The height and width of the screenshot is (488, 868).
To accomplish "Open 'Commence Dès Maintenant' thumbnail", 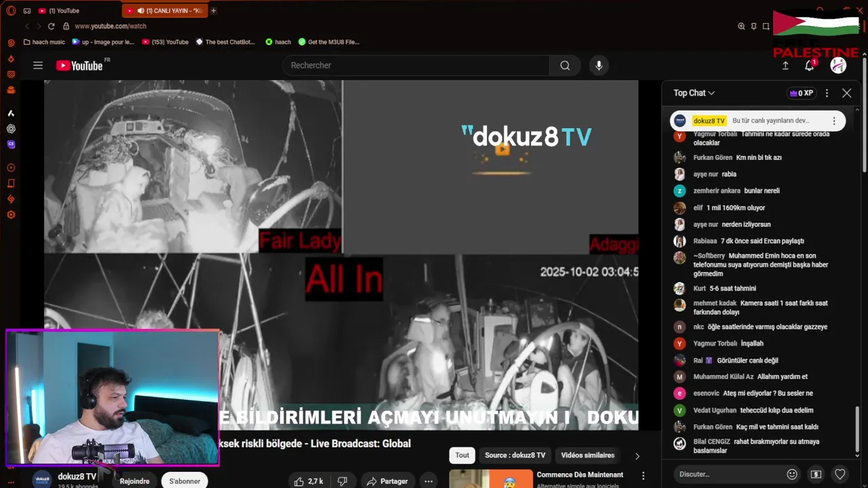I will pyautogui.click(x=492, y=479).
